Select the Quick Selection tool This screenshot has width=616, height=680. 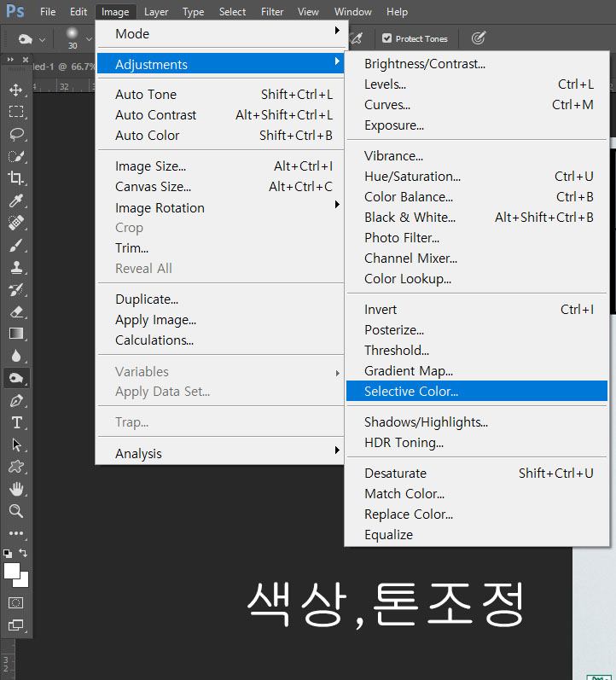tap(16, 156)
